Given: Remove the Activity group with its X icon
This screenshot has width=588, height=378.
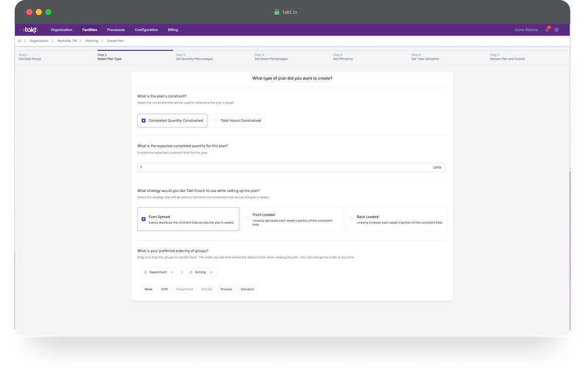Looking at the screenshot, I should click(211, 272).
